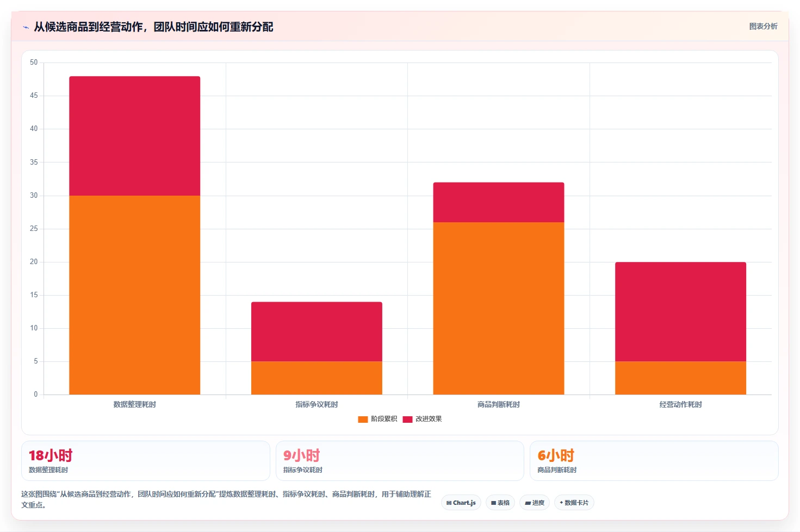800x532 pixels.
Task: Click the 数据整理耗时 x-axis label
Action: 134,404
